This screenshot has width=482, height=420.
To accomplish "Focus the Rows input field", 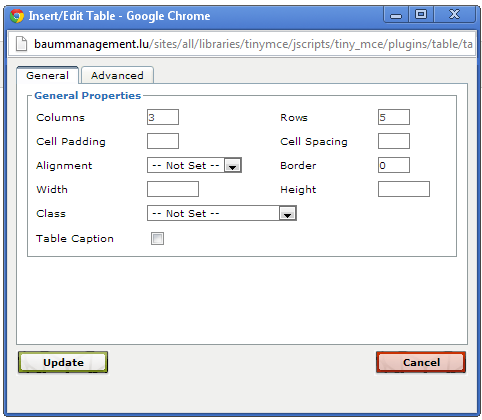I will pos(394,117).
